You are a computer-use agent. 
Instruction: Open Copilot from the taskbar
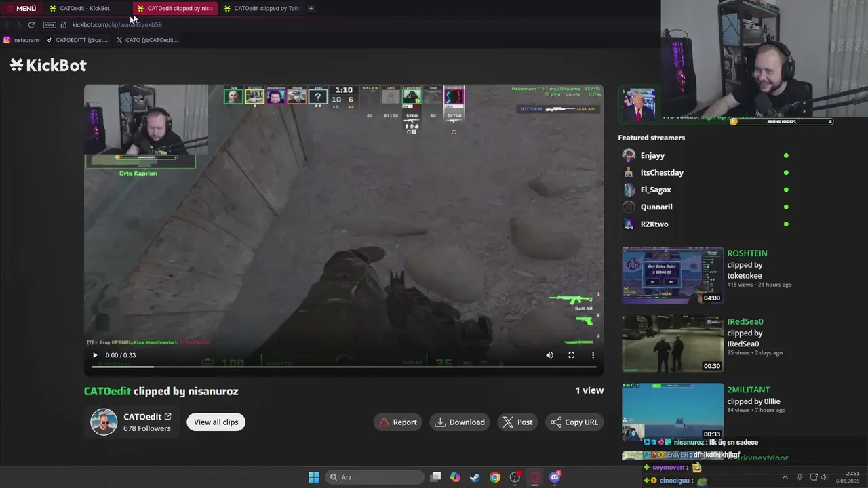tap(455, 477)
